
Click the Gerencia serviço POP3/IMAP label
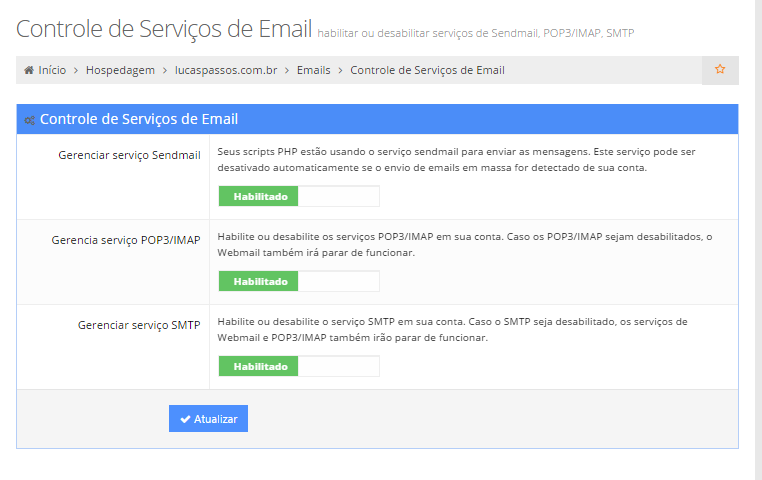click(x=126, y=240)
